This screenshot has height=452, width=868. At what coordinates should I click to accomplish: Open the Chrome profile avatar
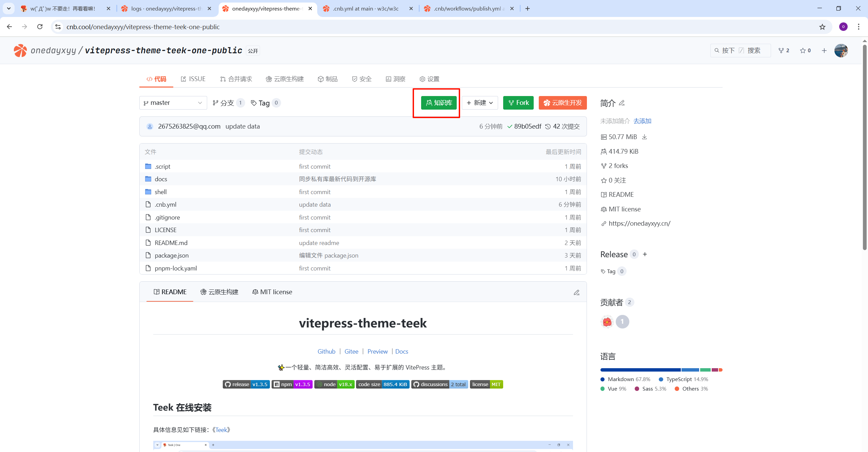(x=843, y=27)
